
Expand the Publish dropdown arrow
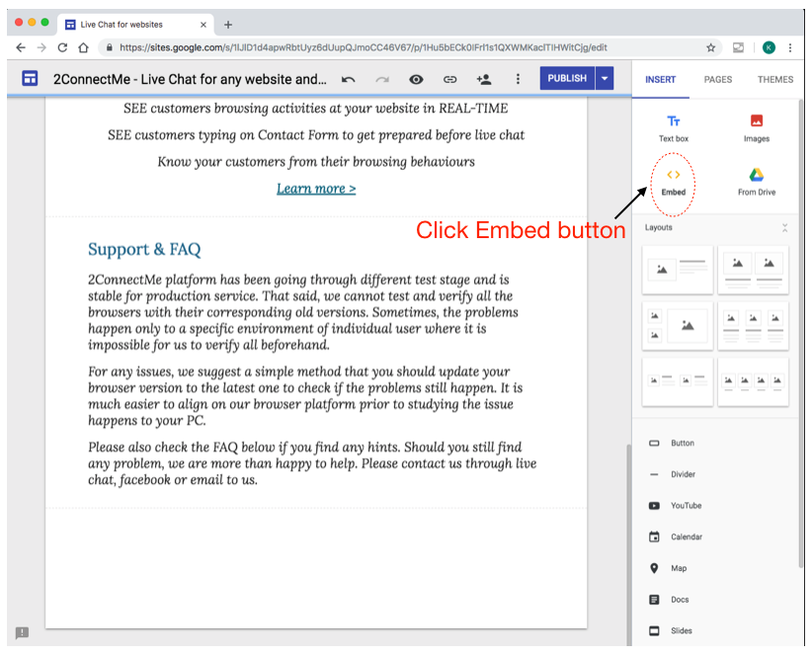click(605, 78)
